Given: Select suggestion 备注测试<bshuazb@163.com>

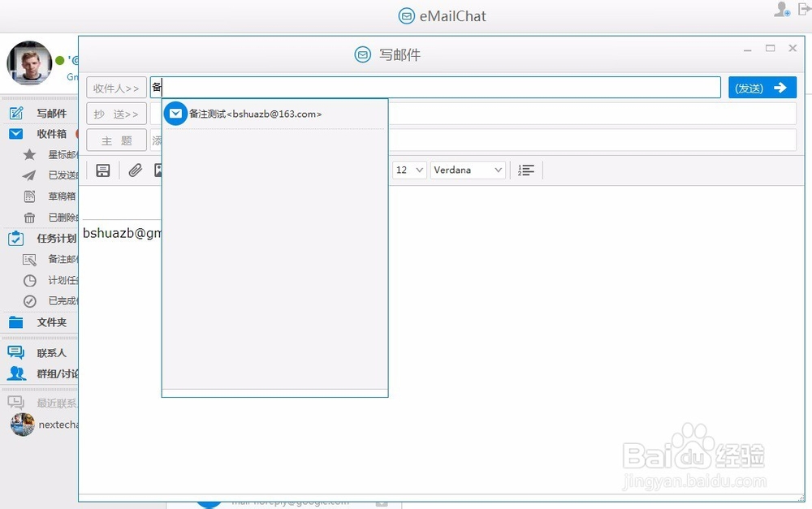Looking at the screenshot, I should click(x=275, y=114).
